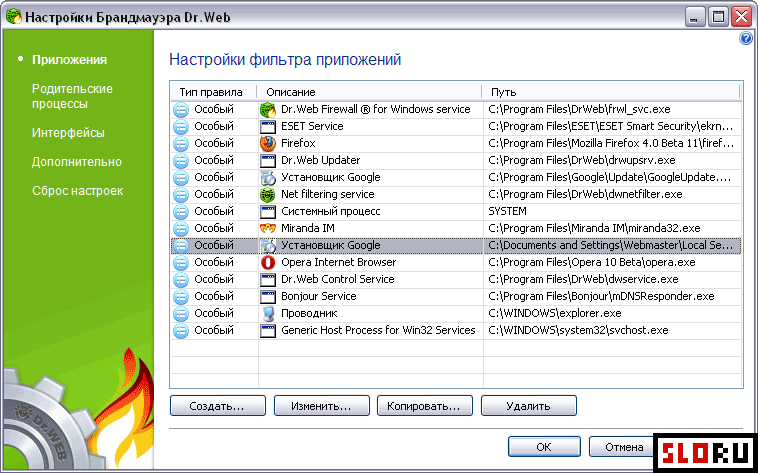Select the Проводник description text

[309, 313]
